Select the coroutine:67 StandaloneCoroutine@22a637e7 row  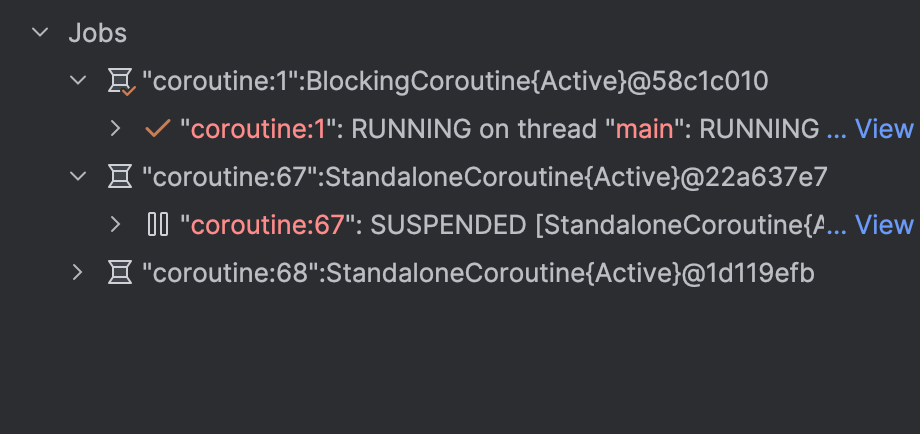485,177
